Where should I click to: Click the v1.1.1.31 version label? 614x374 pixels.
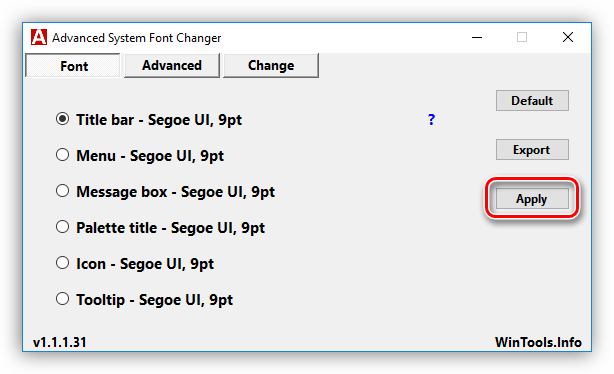coord(60,342)
